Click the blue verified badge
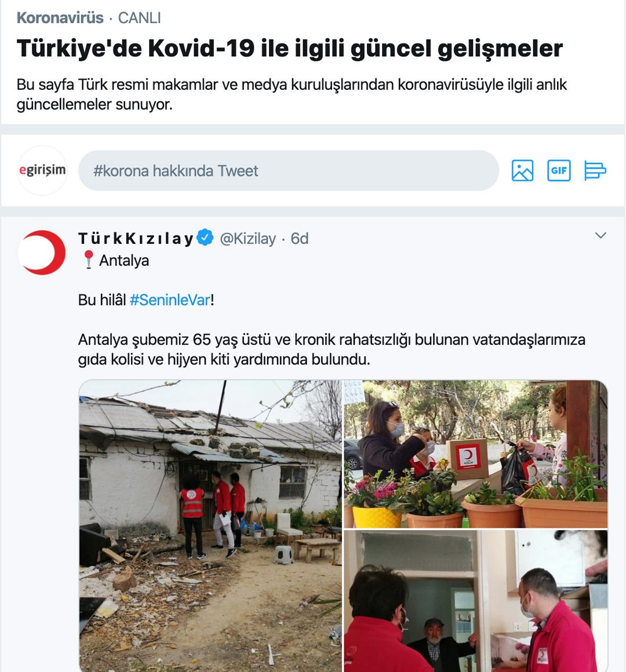Image resolution: width=626 pixels, height=672 pixels. [x=205, y=238]
